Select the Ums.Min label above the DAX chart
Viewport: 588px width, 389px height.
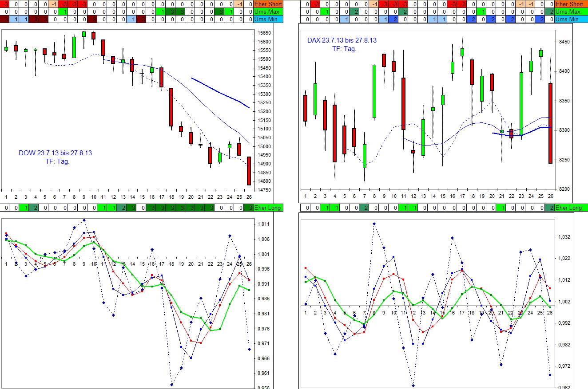pos(571,19)
